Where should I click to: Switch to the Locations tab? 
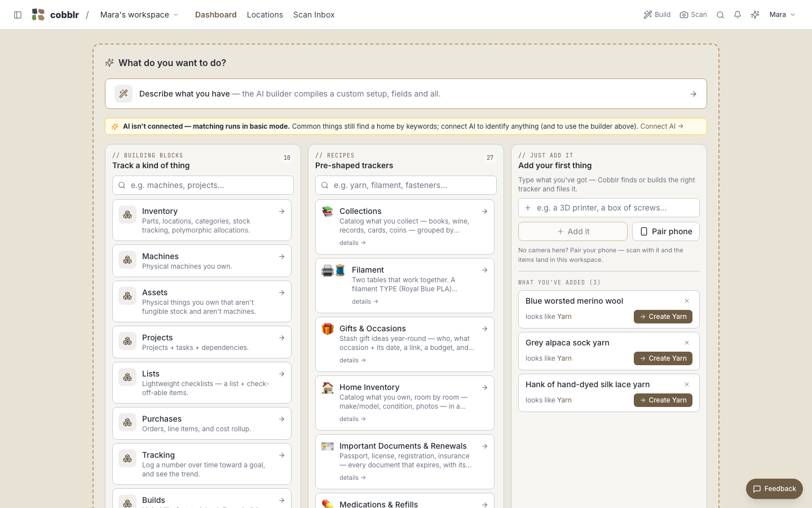(x=265, y=15)
